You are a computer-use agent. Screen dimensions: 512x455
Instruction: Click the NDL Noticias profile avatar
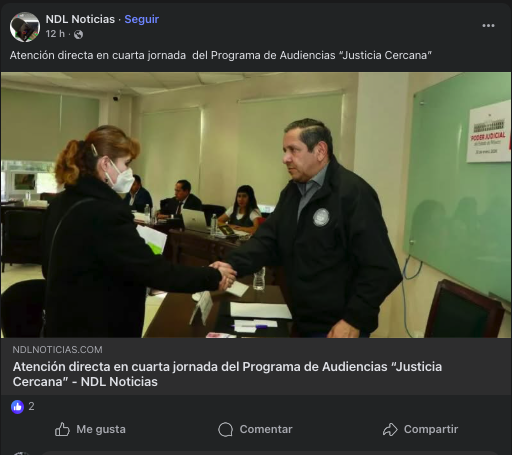(x=25, y=27)
